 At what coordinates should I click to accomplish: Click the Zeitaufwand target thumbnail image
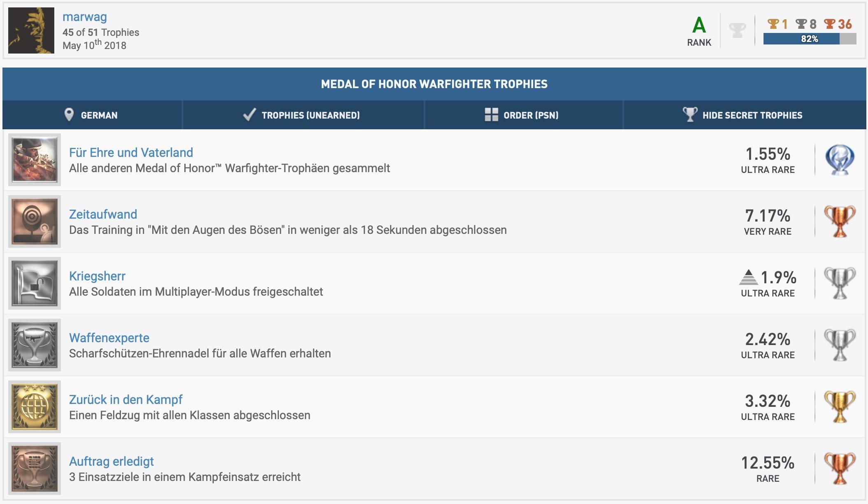35,222
